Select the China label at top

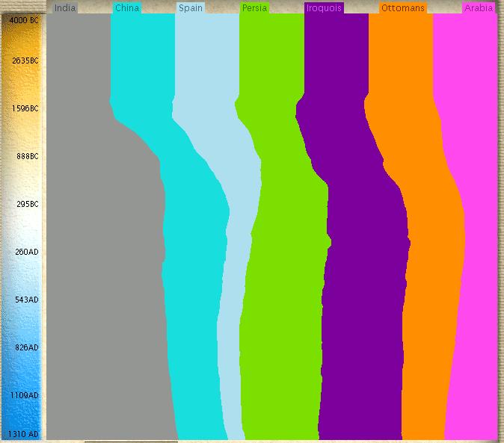tap(127, 8)
